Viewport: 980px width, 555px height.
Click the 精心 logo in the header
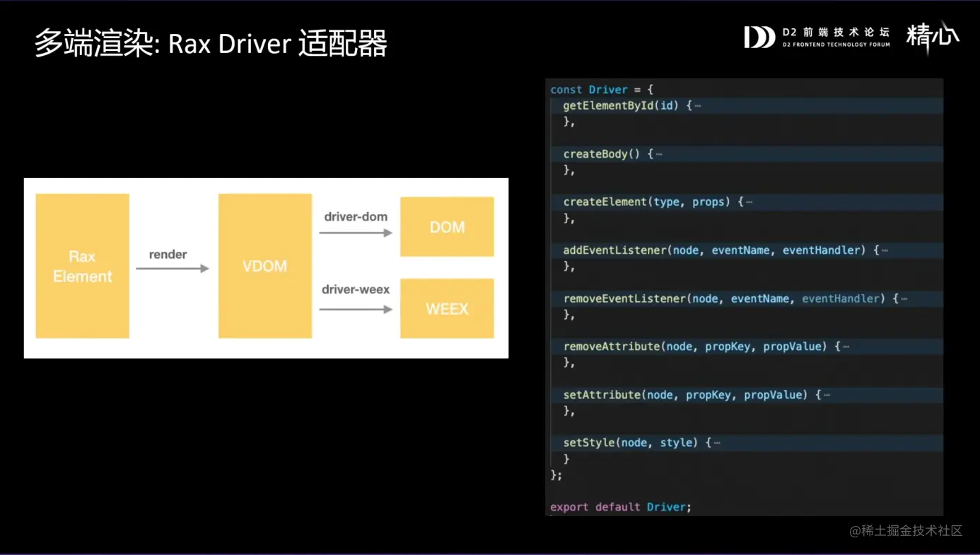pyautogui.click(x=933, y=35)
